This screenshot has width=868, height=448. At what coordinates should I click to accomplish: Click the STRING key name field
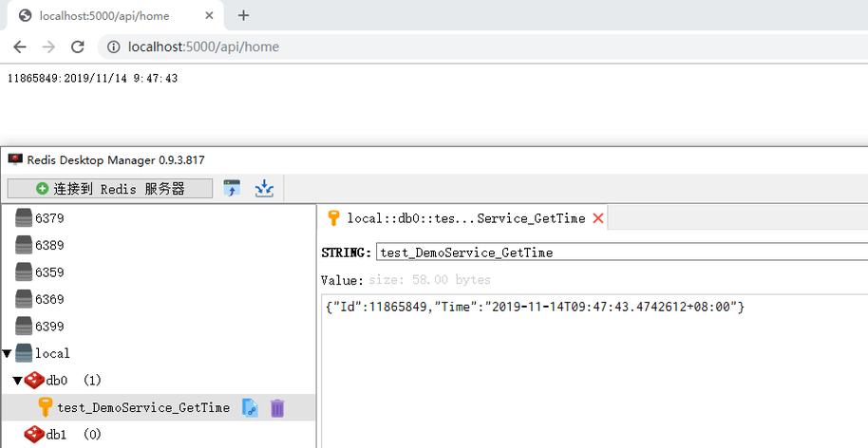tap(622, 252)
